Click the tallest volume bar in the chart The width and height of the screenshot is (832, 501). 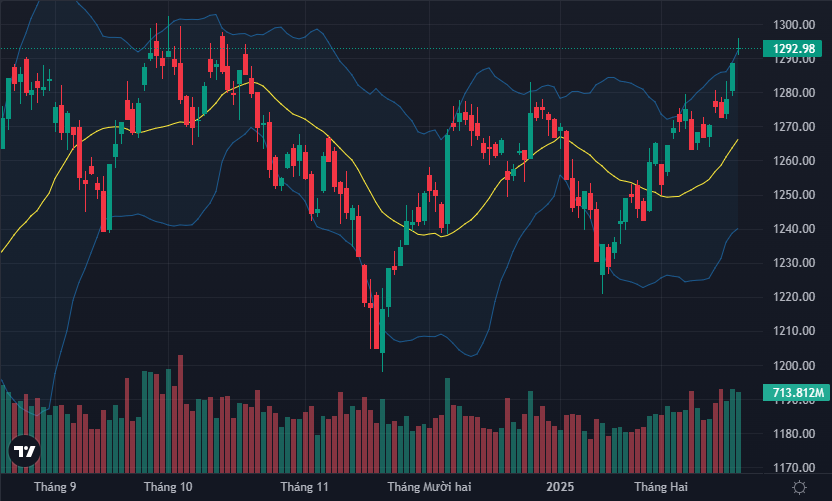pyautogui.click(x=181, y=413)
